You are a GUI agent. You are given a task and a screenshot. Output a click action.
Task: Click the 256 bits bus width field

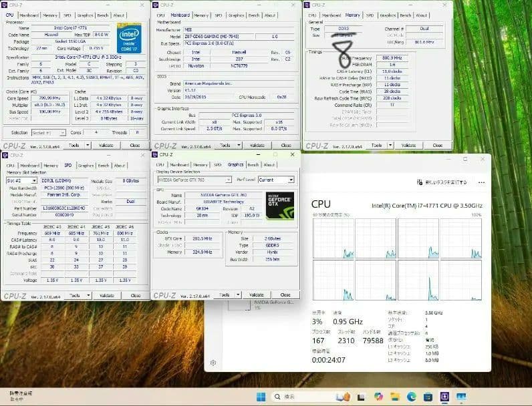point(273,259)
